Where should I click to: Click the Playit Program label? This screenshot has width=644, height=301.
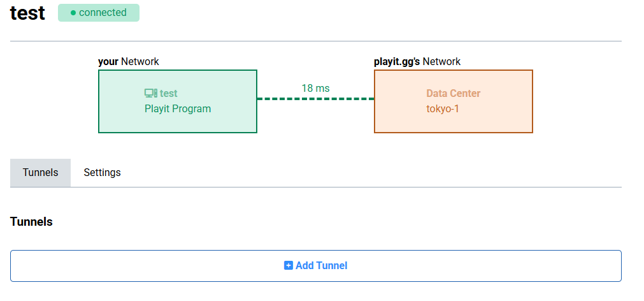point(178,109)
